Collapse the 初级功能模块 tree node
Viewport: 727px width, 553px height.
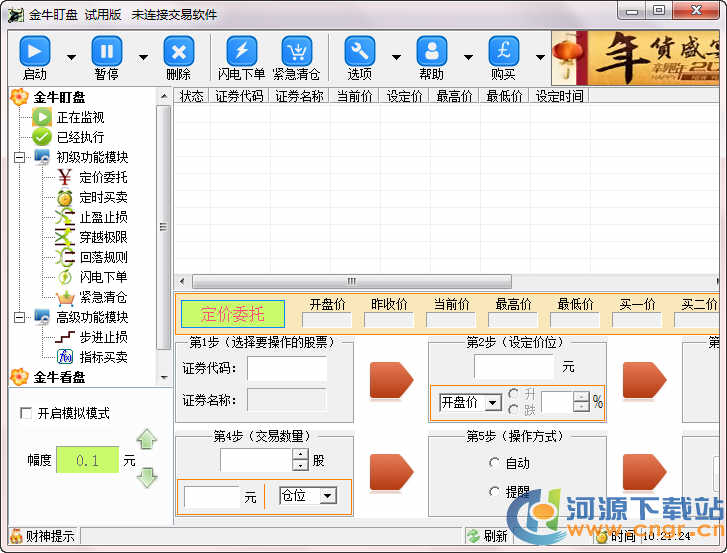pos(19,158)
